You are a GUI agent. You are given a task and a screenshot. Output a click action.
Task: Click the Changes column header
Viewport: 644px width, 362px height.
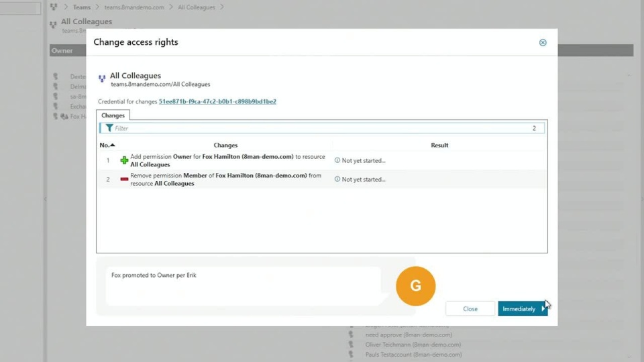pyautogui.click(x=225, y=145)
